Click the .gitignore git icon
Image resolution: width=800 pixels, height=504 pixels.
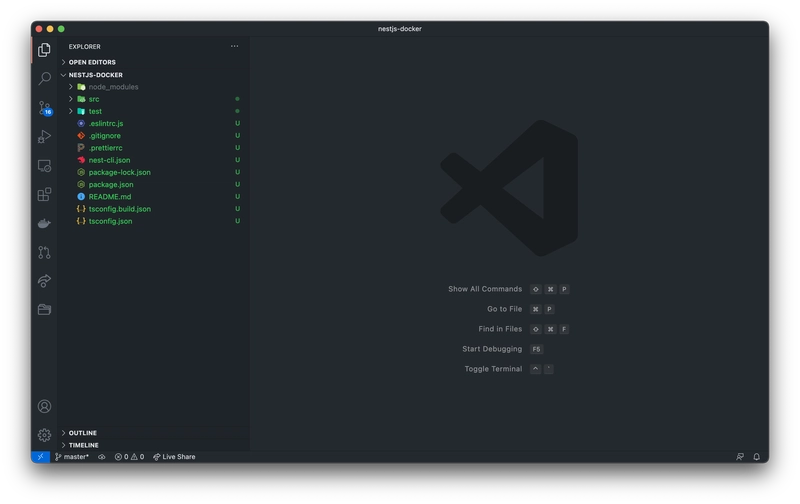point(81,136)
